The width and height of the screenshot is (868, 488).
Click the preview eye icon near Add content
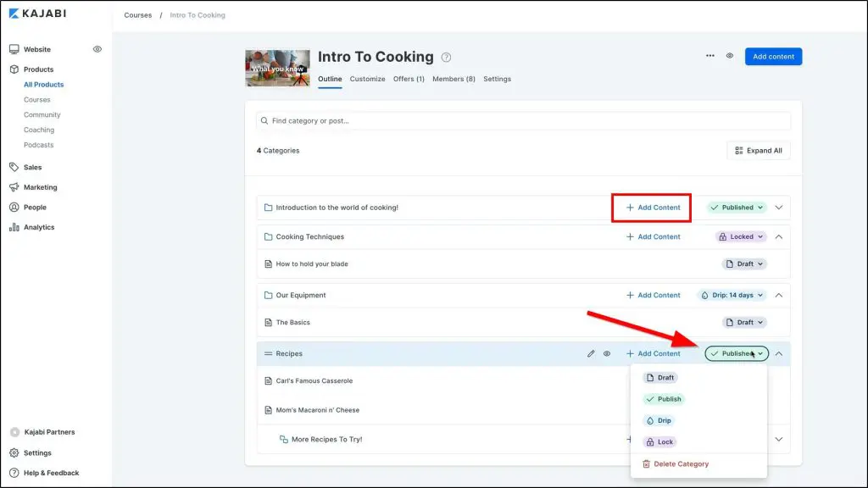pyautogui.click(x=730, y=57)
